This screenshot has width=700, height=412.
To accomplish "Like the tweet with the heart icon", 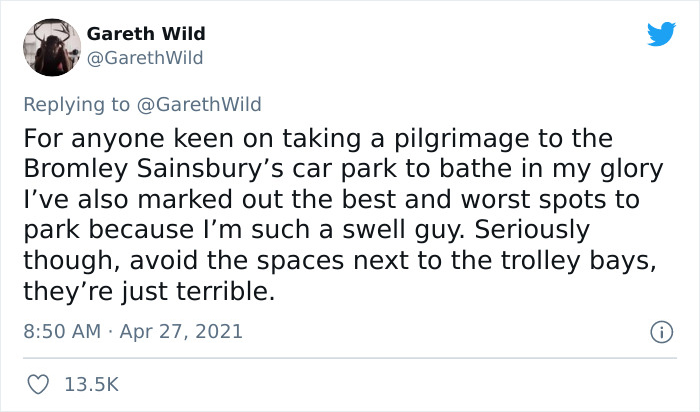I will point(40,383).
